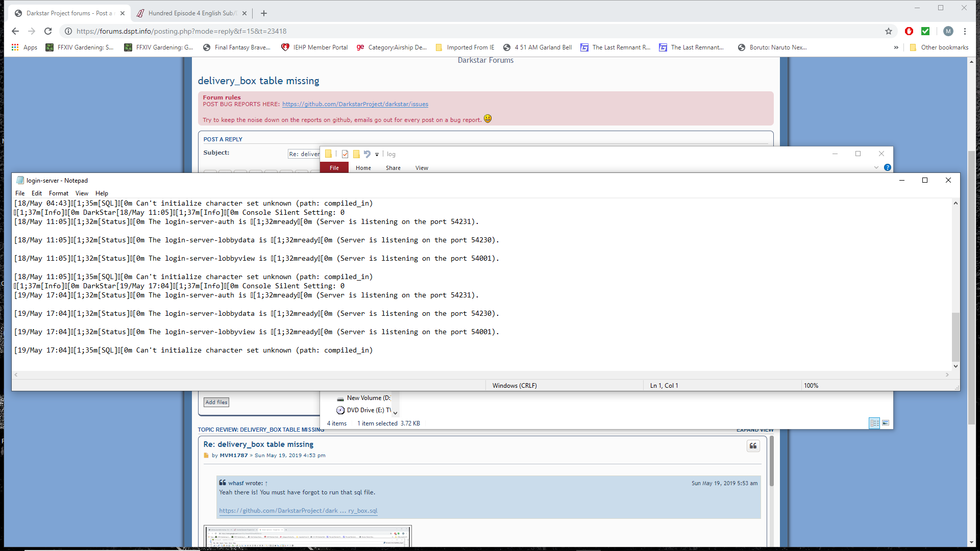Open Notepad Format menu
Screen dimensions: 980x551
click(x=58, y=193)
